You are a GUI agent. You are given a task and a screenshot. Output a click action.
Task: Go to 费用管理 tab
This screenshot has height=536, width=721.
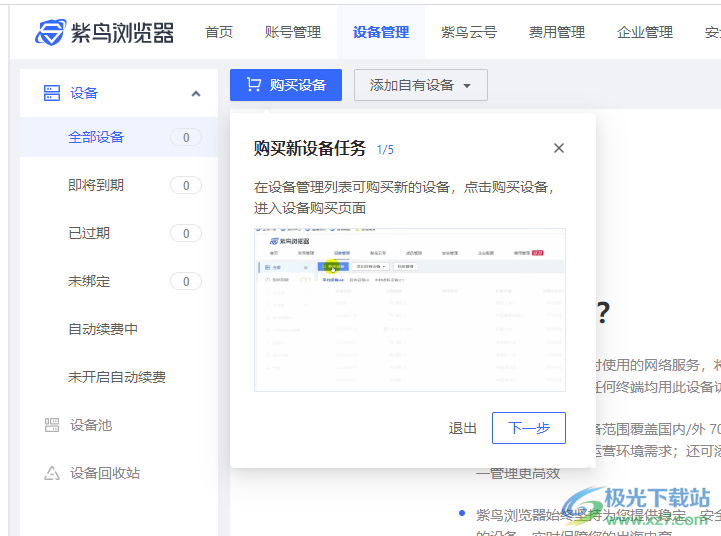[x=556, y=32]
